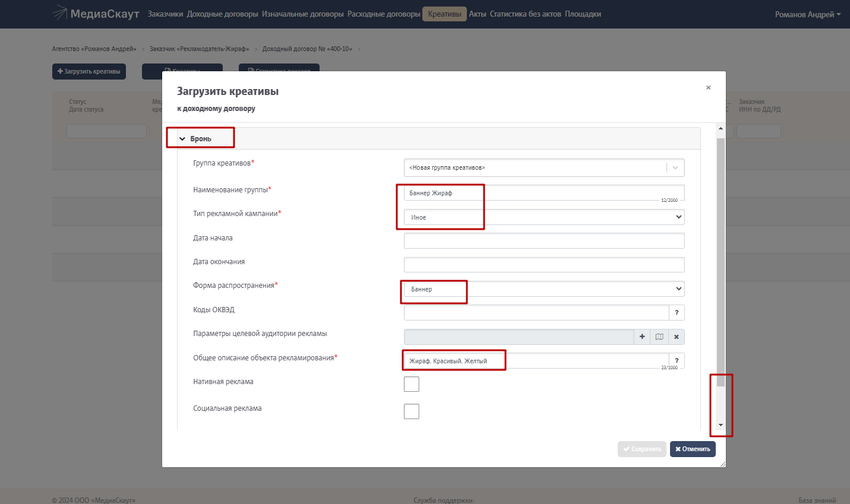Click the help question mark beside Коды ОКВЭД
Screen dimensions: 850x504
tap(677, 312)
